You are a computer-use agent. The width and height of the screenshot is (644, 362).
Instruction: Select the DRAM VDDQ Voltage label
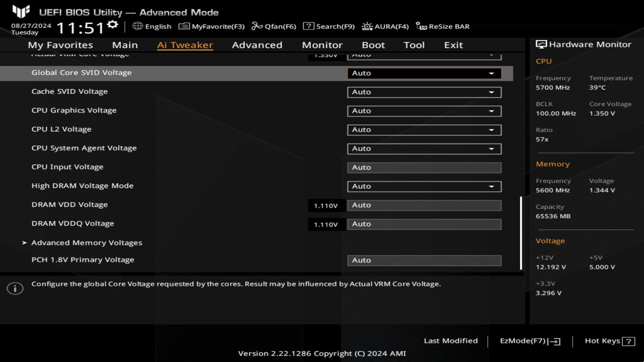tap(72, 223)
